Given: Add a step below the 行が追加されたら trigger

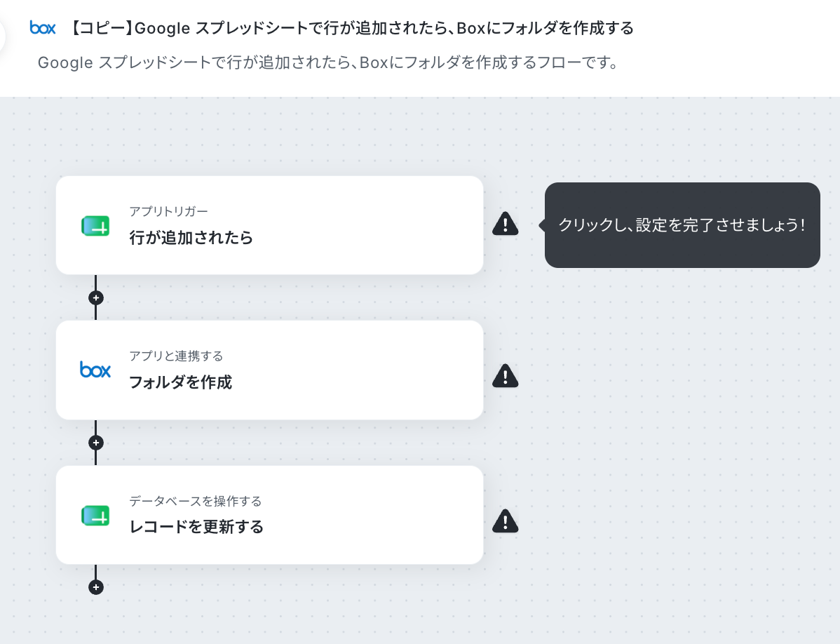Looking at the screenshot, I should [96, 298].
